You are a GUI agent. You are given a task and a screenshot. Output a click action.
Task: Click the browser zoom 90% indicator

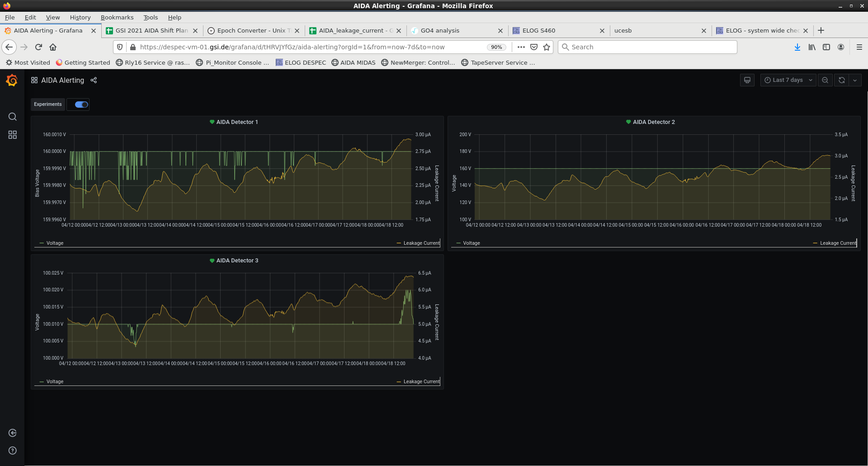(496, 47)
